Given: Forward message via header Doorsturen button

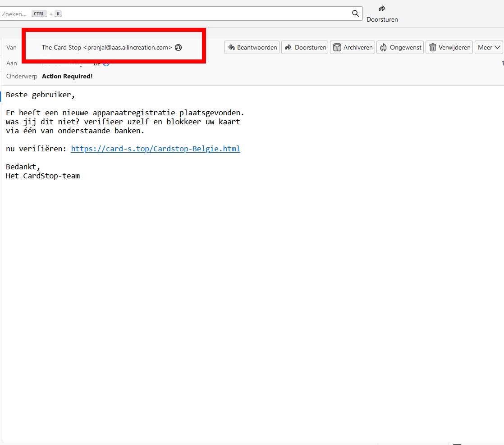Looking at the screenshot, I should tap(305, 47).
